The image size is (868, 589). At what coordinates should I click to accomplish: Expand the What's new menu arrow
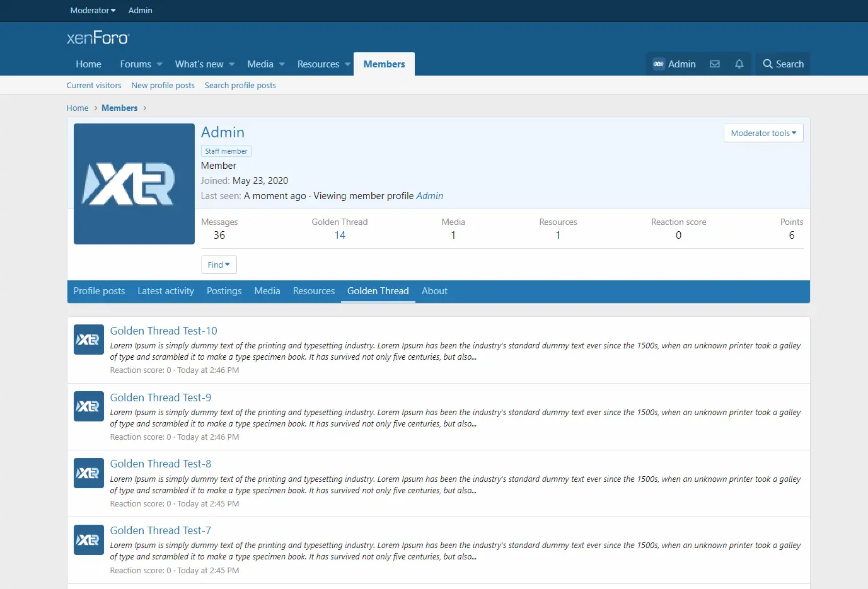[x=231, y=64]
